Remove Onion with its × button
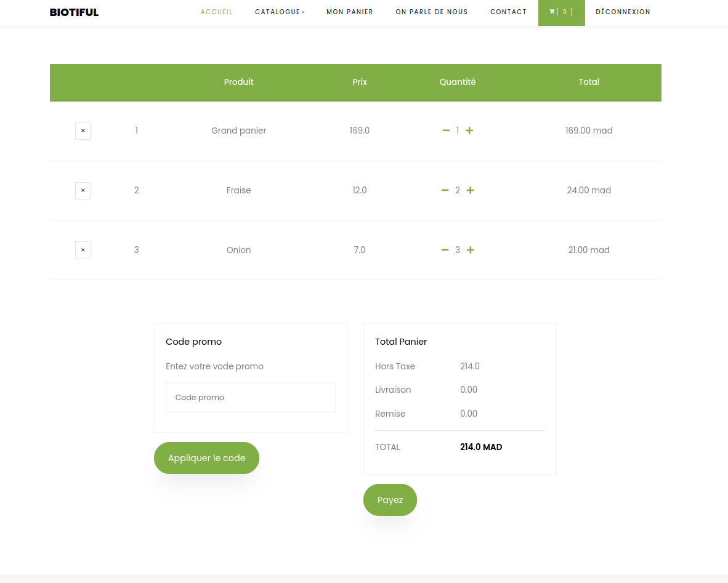 click(83, 250)
